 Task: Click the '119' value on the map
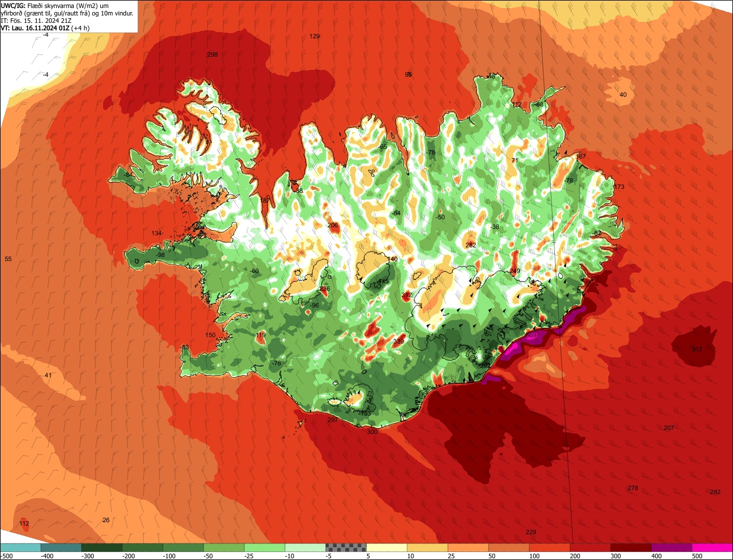(x=261, y=335)
